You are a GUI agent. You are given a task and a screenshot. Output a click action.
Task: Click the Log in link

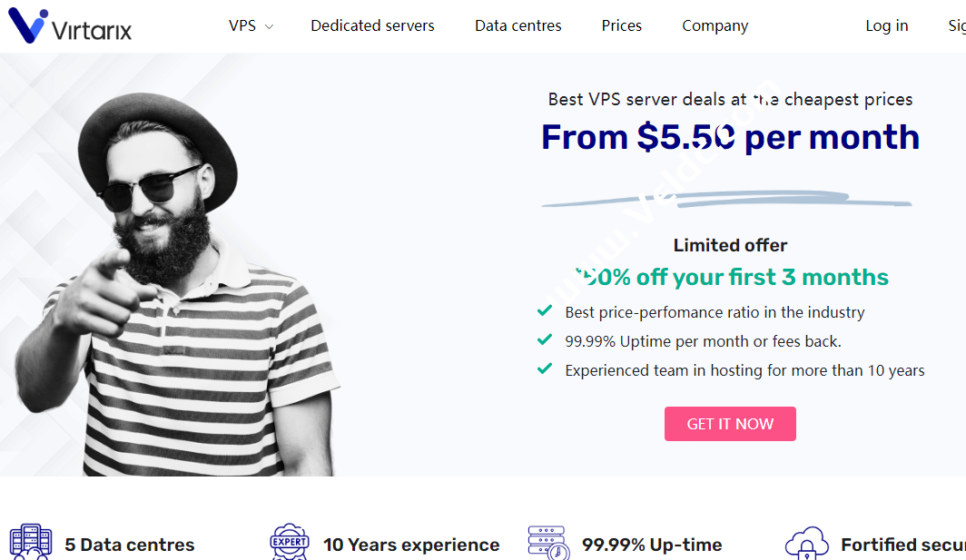click(x=886, y=25)
